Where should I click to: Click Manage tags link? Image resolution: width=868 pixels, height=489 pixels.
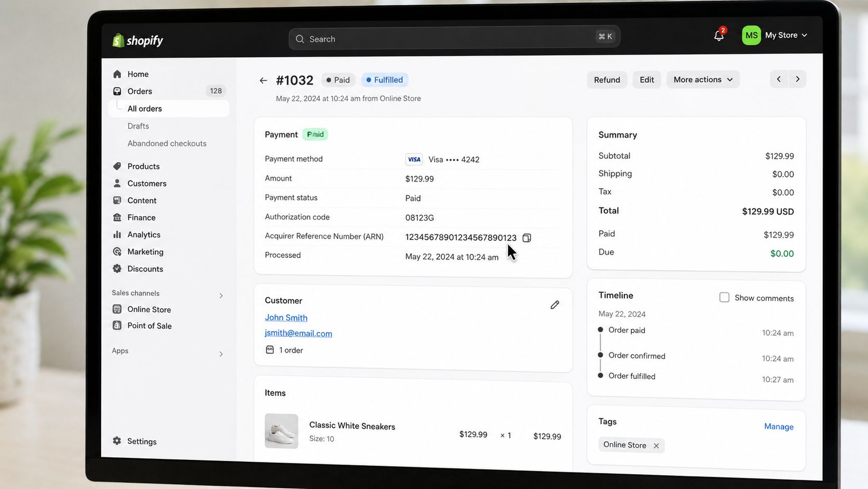coord(779,426)
